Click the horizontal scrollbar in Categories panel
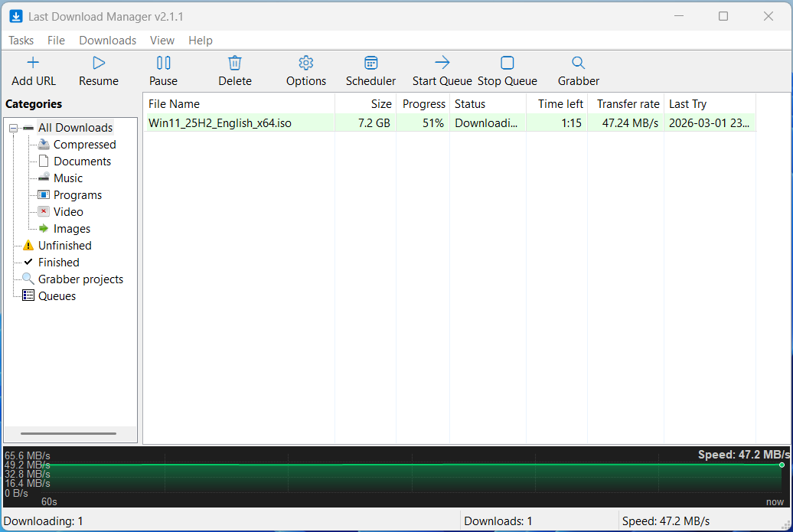This screenshot has height=532, width=793. (68, 433)
